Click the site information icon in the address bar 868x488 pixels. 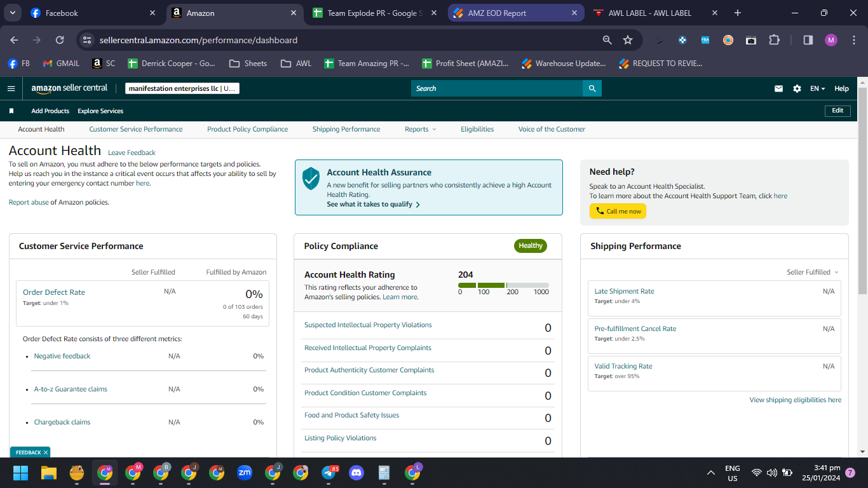(x=88, y=40)
